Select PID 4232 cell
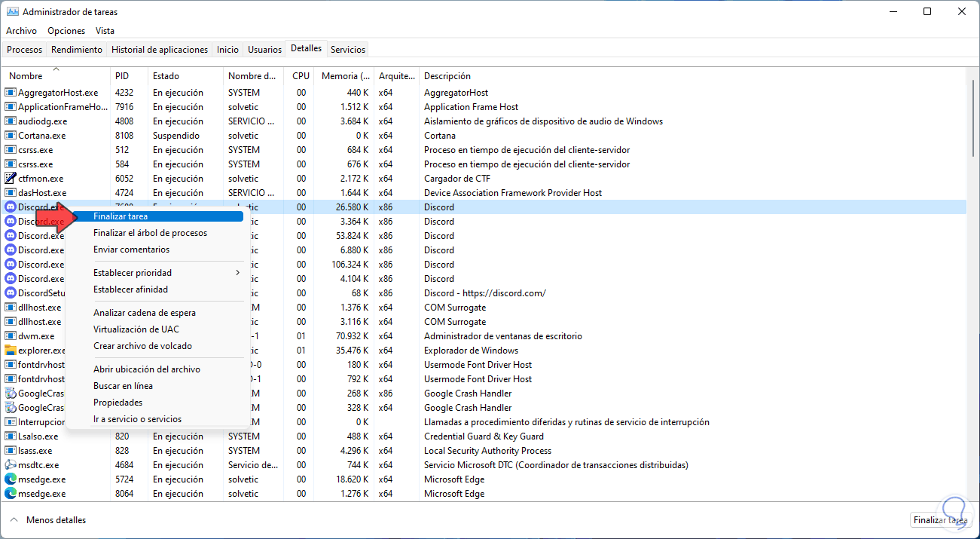 point(124,93)
